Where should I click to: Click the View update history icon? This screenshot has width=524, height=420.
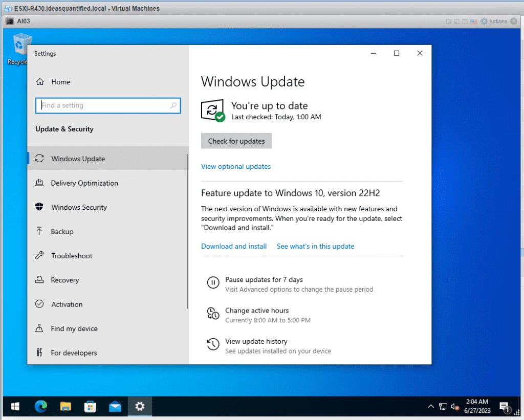[213, 344]
